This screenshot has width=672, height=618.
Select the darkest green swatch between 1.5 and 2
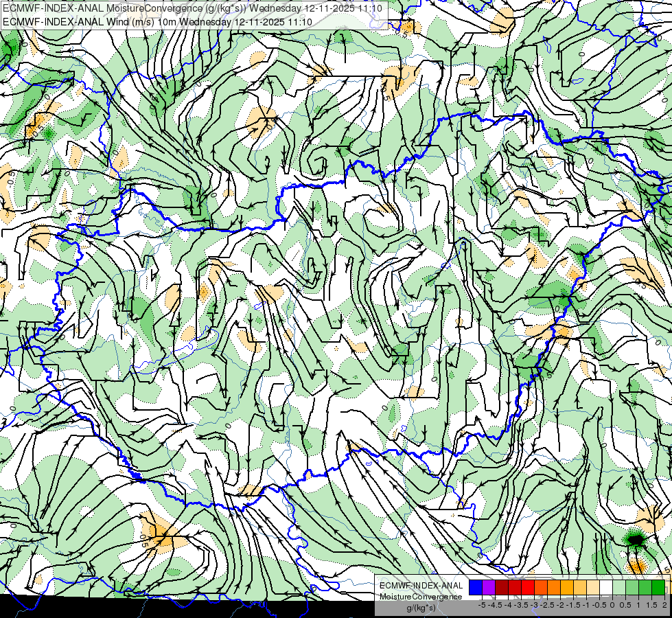(658, 587)
